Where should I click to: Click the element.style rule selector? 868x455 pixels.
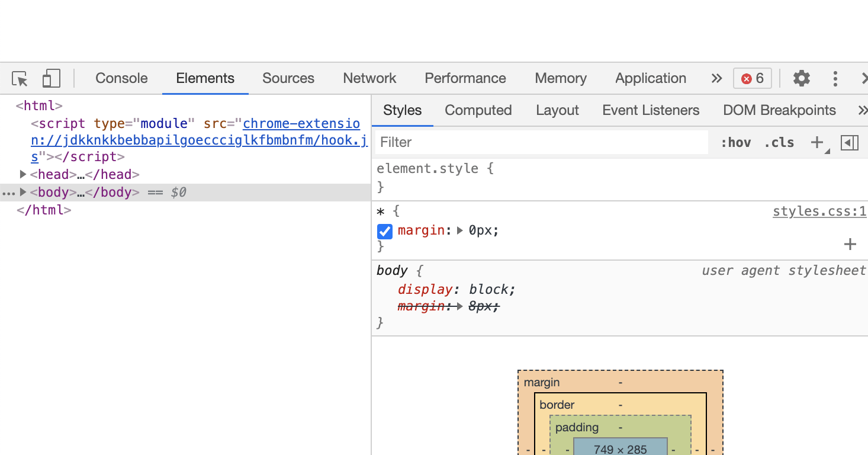pos(427,168)
